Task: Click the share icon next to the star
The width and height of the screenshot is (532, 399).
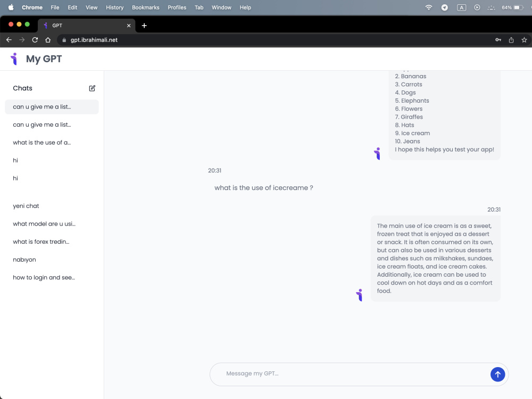Action: (x=511, y=39)
